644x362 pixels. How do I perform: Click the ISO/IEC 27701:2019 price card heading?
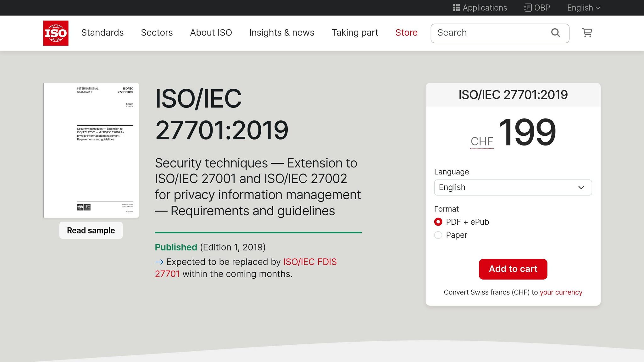pyautogui.click(x=513, y=95)
